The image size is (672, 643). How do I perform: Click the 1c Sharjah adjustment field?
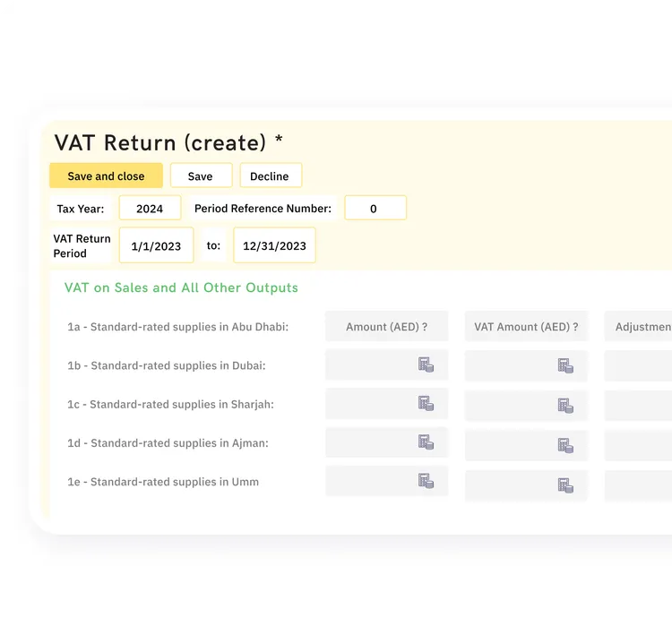638,405
